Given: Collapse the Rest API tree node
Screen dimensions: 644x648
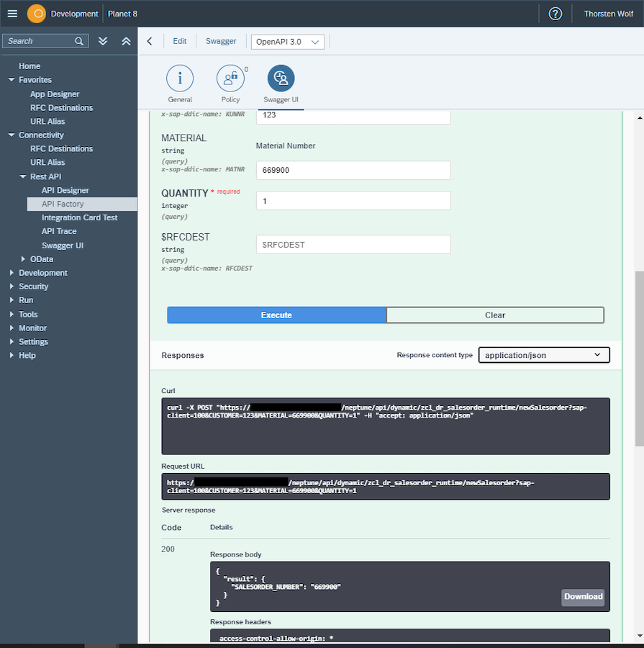Looking at the screenshot, I should click(23, 176).
